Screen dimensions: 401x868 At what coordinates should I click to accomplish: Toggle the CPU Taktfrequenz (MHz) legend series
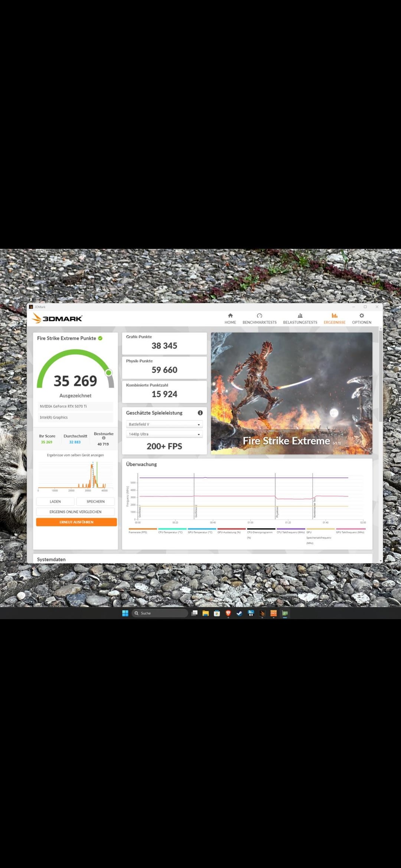click(291, 531)
